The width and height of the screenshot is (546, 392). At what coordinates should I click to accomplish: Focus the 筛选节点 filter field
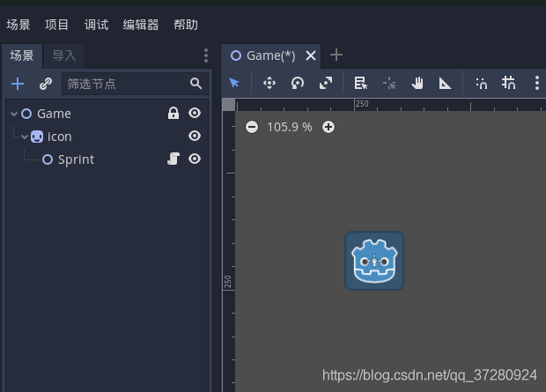tap(135, 84)
